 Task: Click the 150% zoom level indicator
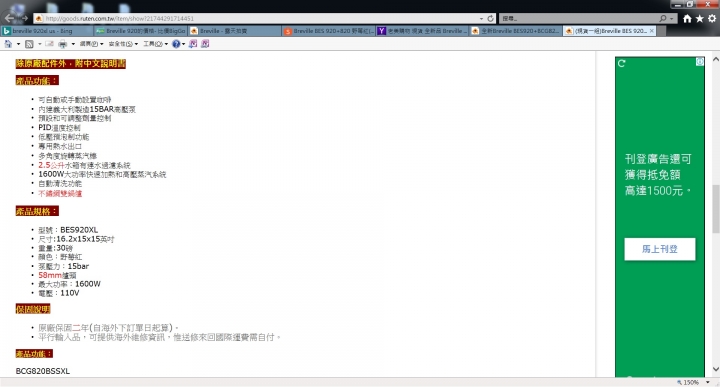coord(688,382)
